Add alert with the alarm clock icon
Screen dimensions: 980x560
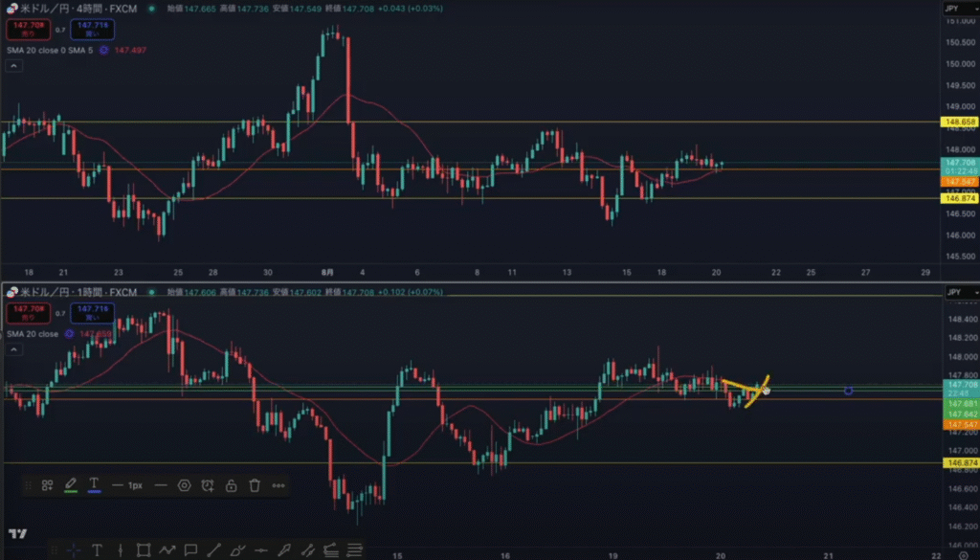[x=208, y=485]
